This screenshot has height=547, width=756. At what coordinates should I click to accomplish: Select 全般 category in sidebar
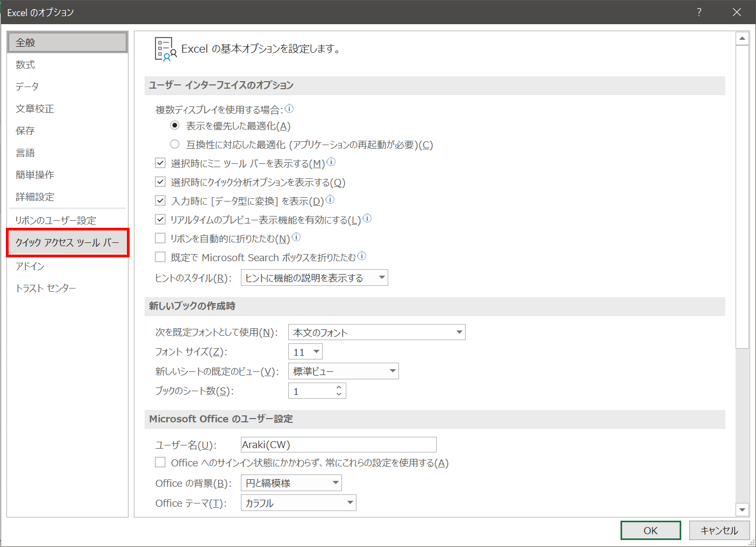pos(67,42)
